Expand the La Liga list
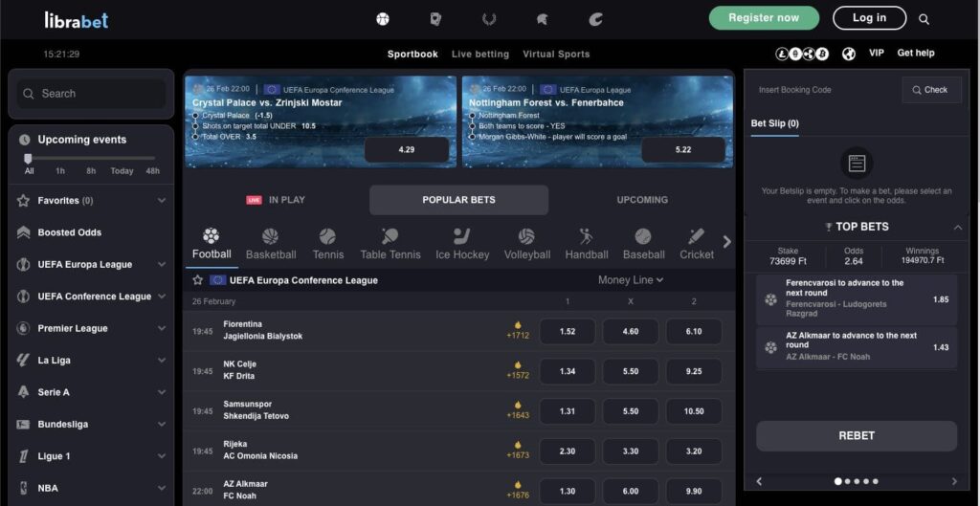The height and width of the screenshot is (506, 980). [x=162, y=360]
